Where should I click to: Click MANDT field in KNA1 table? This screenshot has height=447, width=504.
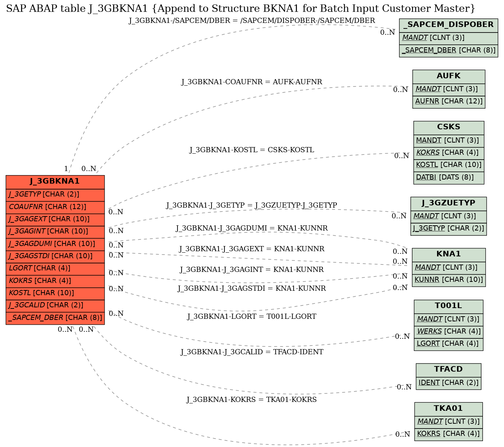click(449, 268)
